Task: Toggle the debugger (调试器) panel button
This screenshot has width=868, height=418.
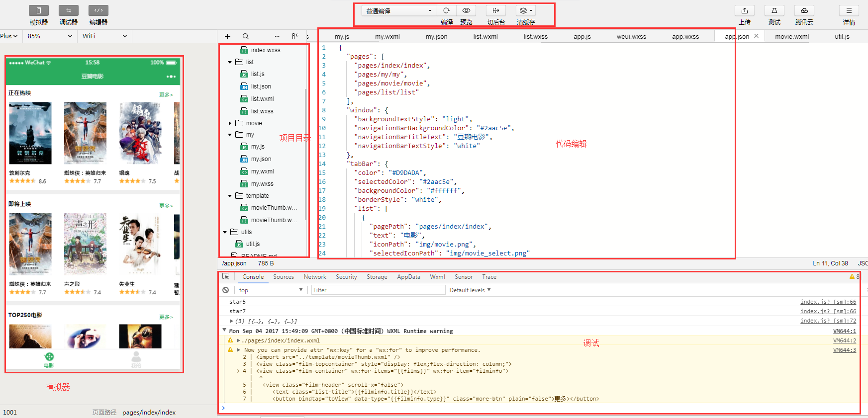Action: point(69,10)
